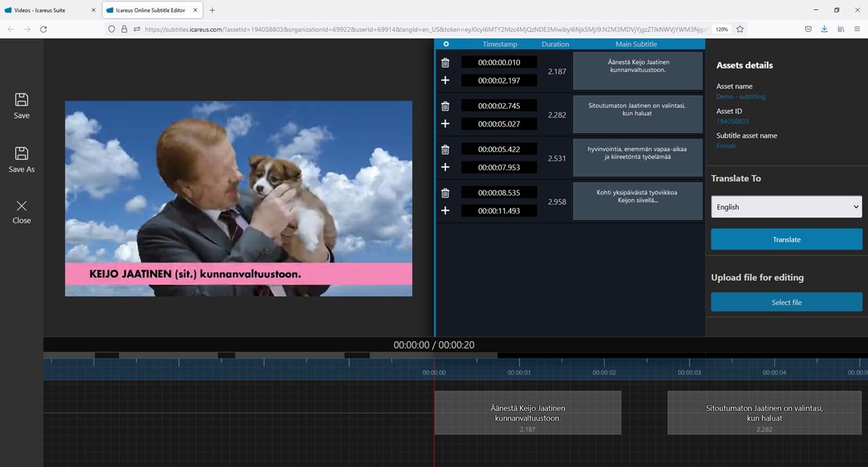The image size is (868, 467).
Task: Click plus icon below the third subtitle
Action: [x=446, y=167]
